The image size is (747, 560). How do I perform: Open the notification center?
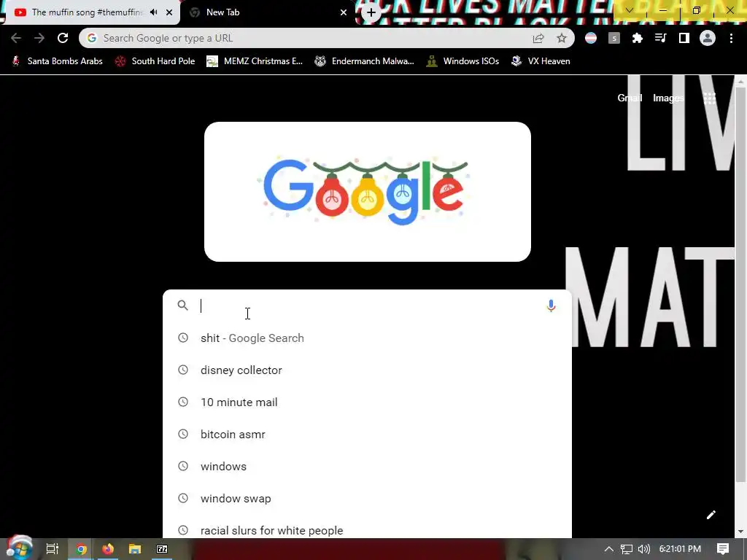coord(723,549)
